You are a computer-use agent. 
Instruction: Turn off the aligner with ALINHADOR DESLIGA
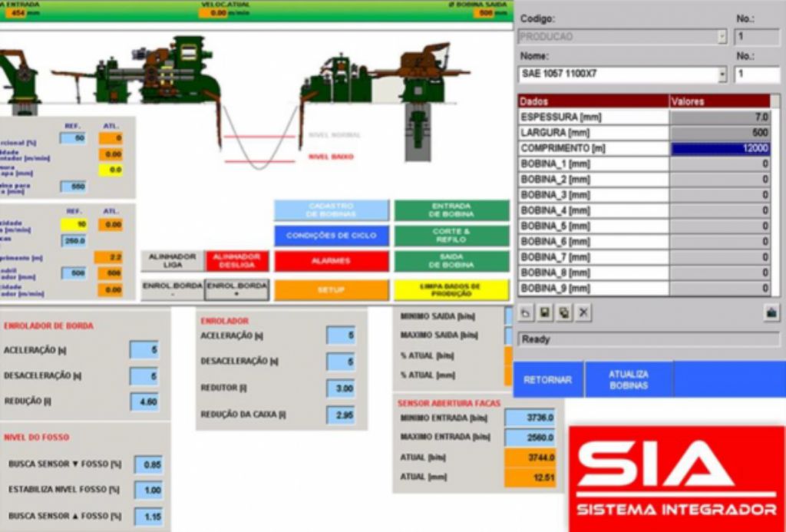(236, 261)
